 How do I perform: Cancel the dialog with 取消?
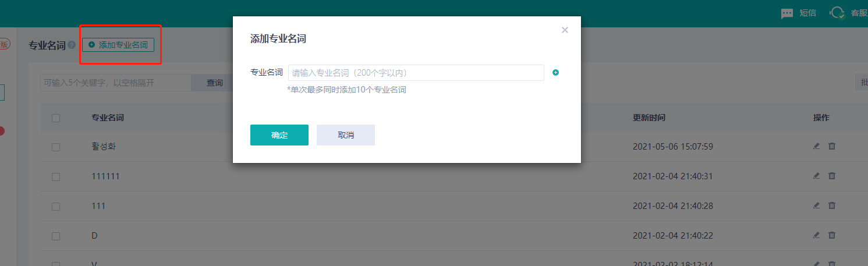(x=346, y=135)
